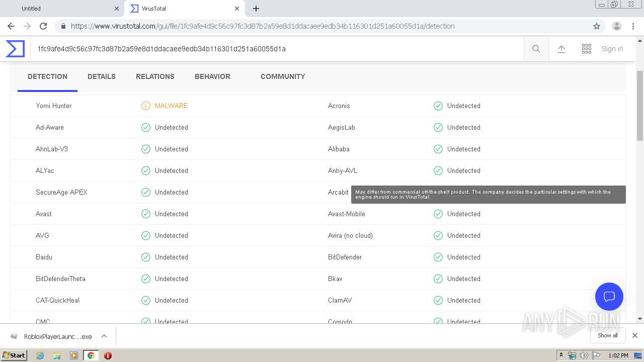Select the Untitled browser tab
The image size is (644, 362).
tap(61, 9)
